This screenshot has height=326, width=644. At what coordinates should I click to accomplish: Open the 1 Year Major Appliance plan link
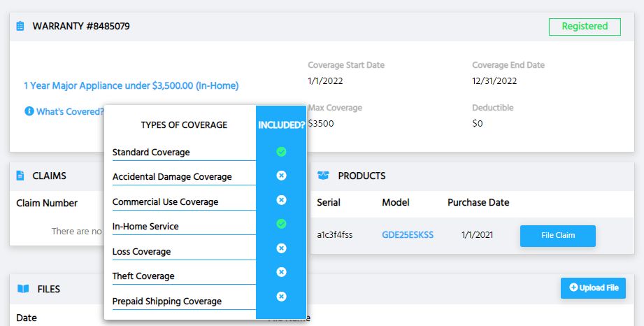click(131, 86)
